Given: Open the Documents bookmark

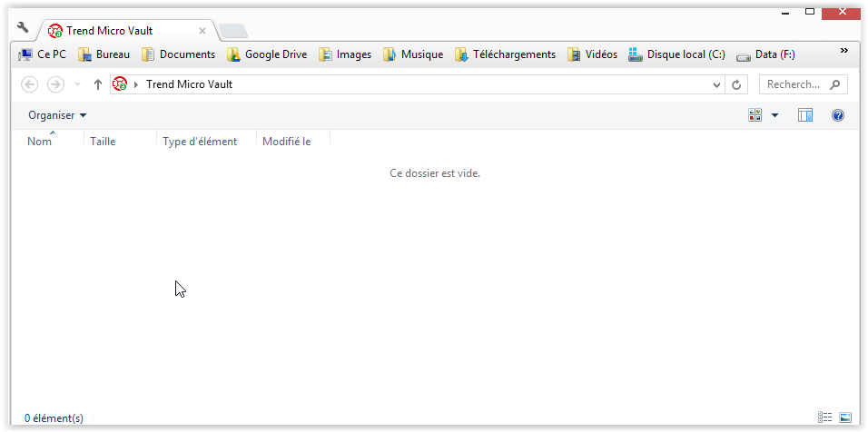Looking at the screenshot, I should tap(178, 54).
